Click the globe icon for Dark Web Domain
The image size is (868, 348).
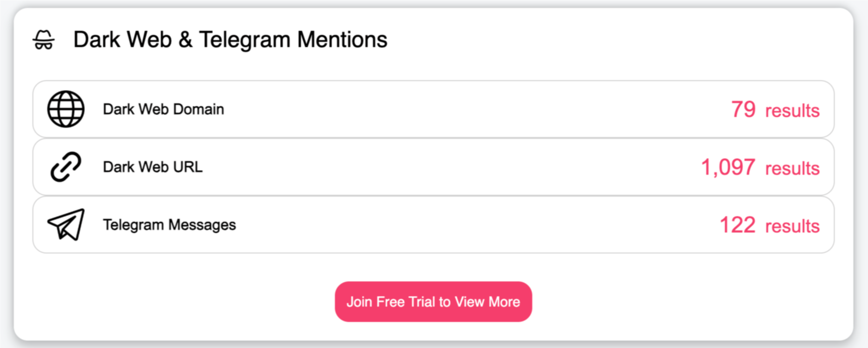(x=66, y=109)
